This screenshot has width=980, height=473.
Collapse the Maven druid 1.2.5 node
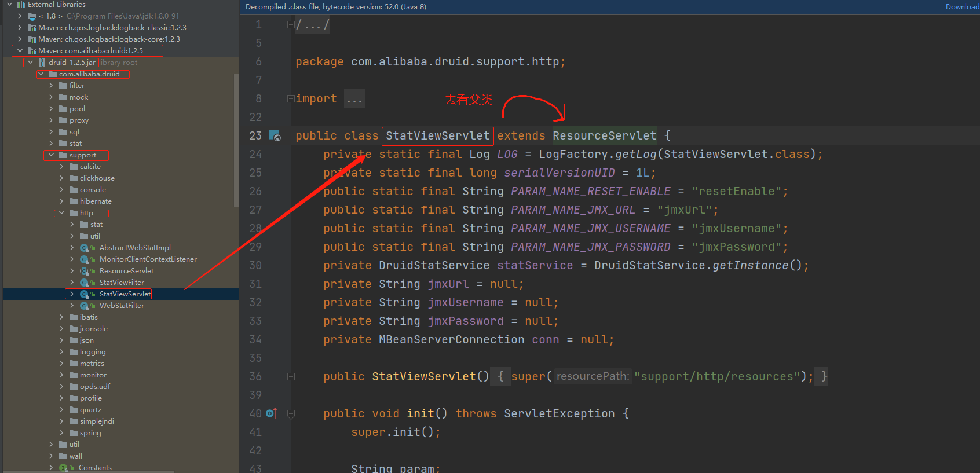(20, 51)
